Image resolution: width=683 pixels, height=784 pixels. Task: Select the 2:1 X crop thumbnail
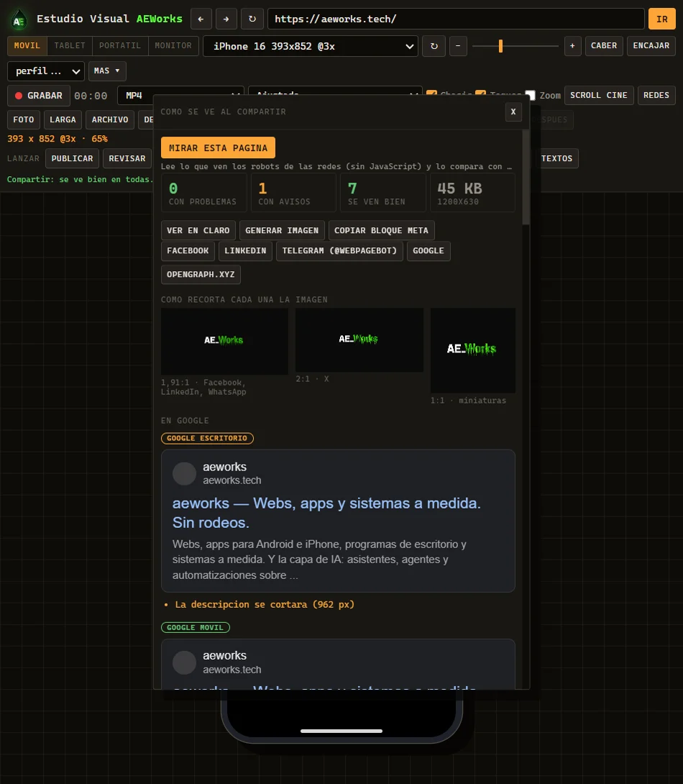(359, 340)
